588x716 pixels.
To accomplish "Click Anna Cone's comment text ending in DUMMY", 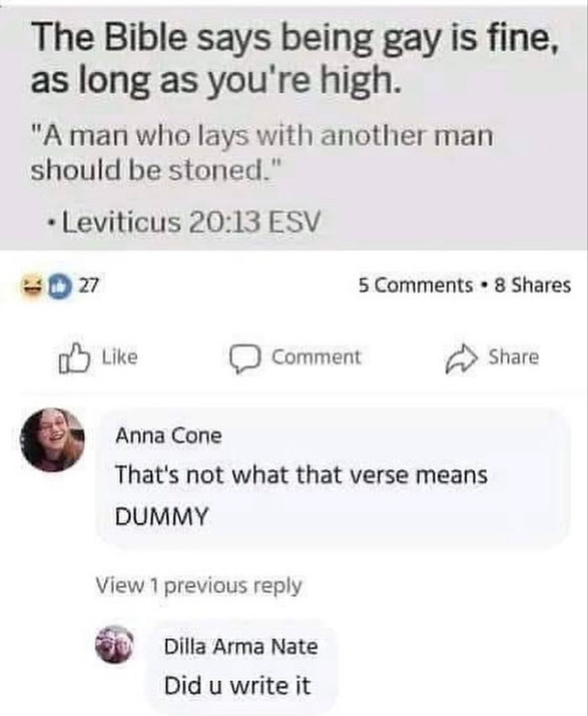I will [301, 494].
